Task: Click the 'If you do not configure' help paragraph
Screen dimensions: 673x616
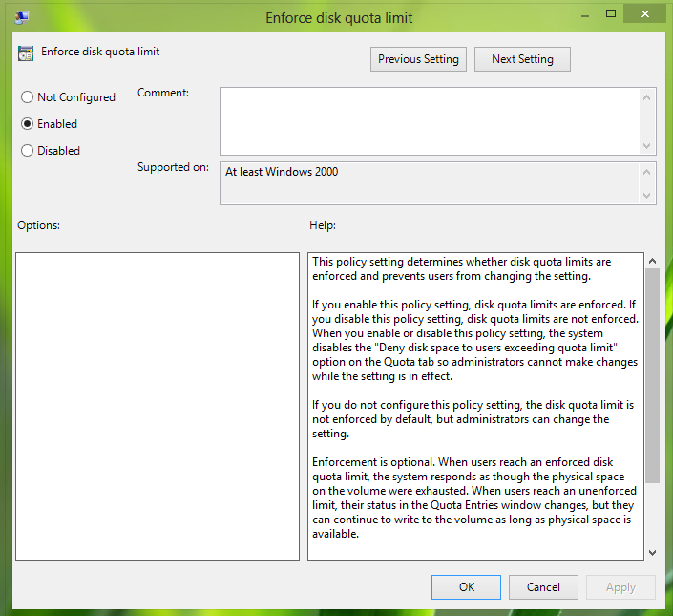Action: coord(473,419)
